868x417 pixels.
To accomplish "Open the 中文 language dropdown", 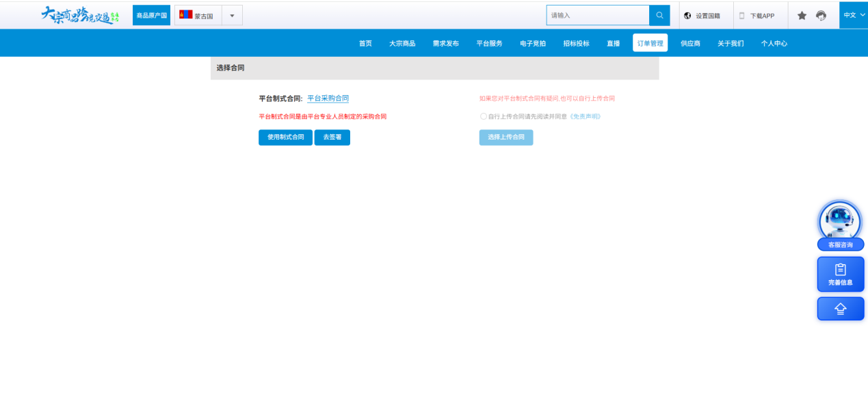I will pyautogui.click(x=854, y=14).
